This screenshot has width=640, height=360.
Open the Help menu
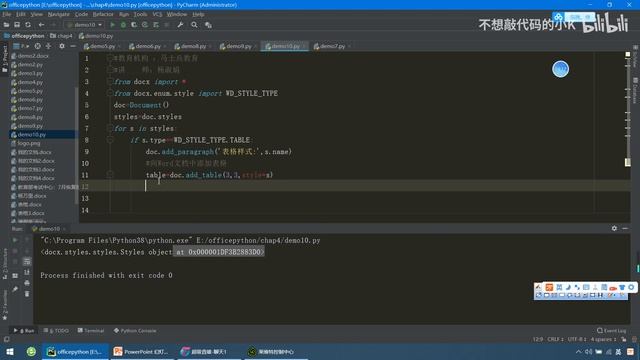click(x=198, y=14)
